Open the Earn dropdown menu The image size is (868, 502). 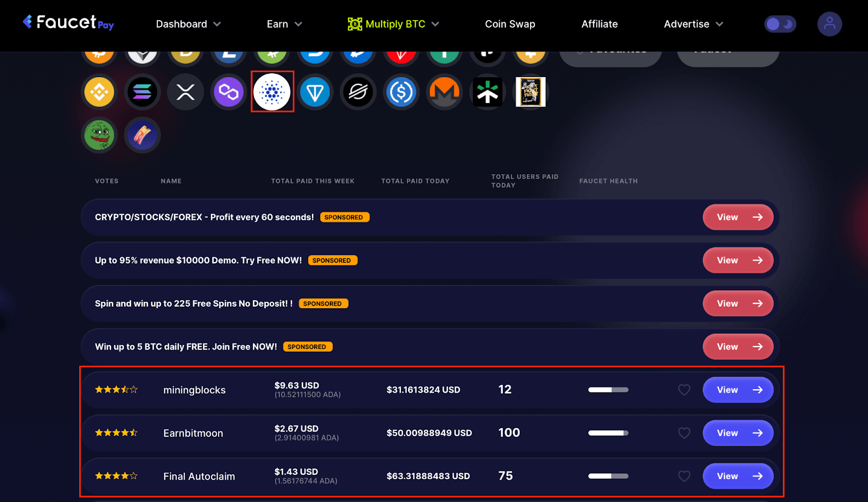tap(284, 24)
